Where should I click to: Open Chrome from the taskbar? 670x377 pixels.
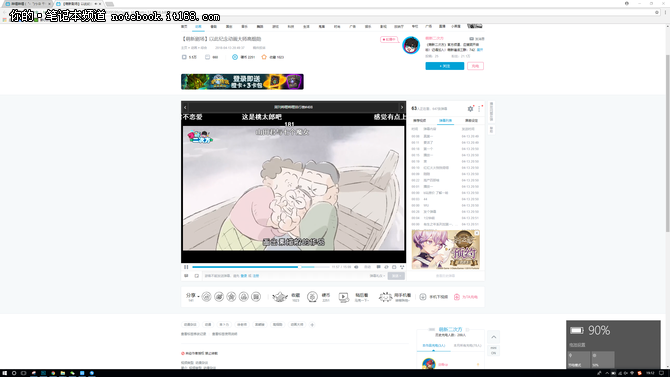click(x=53, y=373)
